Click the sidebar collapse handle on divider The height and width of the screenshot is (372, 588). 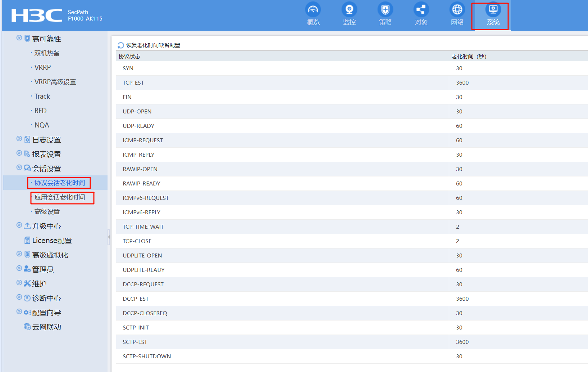pyautogui.click(x=109, y=237)
